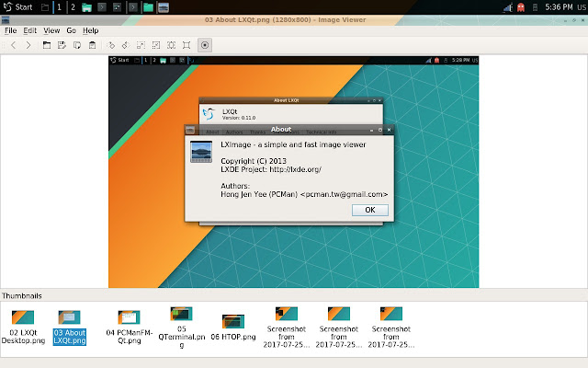
Task: Click the Zoom Out toolbar icon
Action: [156, 45]
